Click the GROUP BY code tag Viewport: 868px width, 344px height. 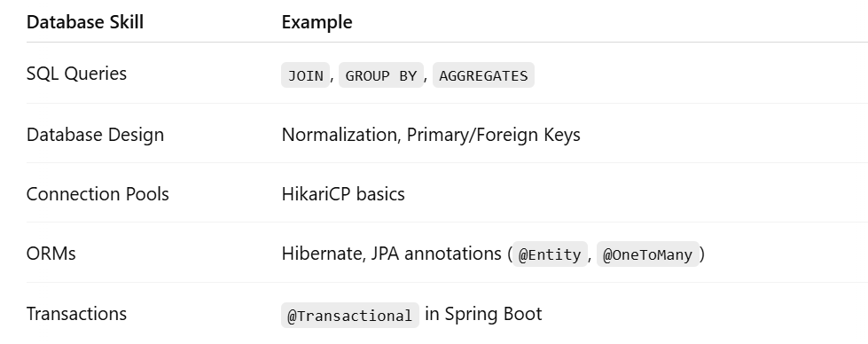coord(381,75)
